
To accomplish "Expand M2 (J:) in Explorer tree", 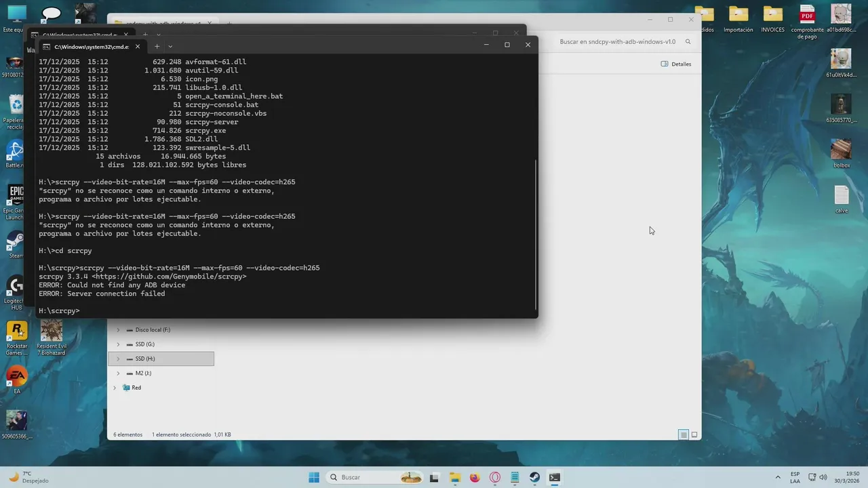I will point(118,373).
